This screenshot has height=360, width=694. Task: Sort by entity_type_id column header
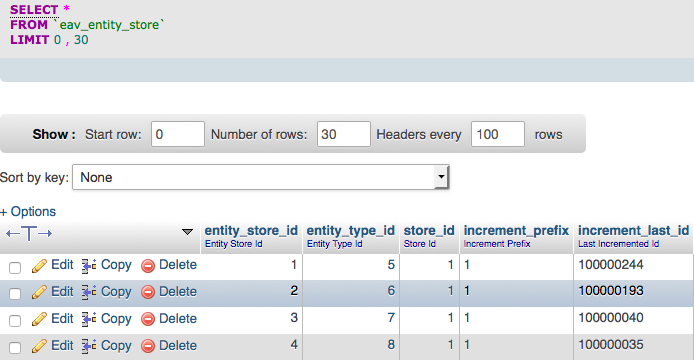click(351, 231)
